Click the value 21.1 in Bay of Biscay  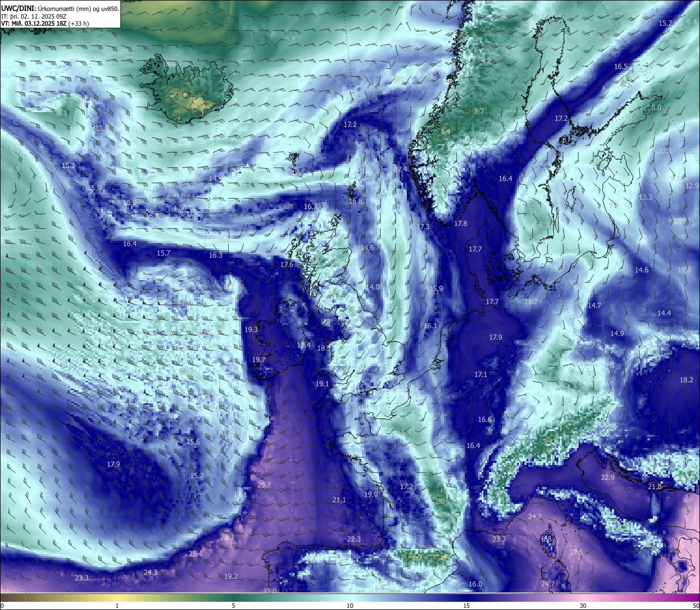(x=339, y=499)
